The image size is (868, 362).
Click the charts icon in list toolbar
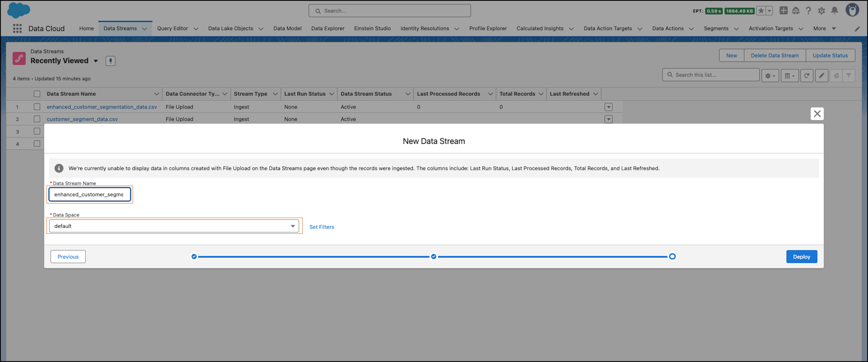pyautogui.click(x=836, y=76)
